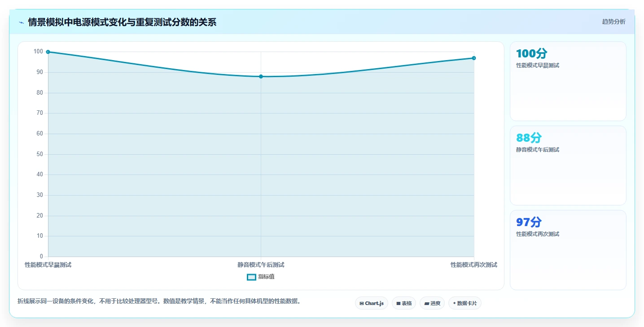This screenshot has width=644, height=327.
Task: Click the 指标值 legend label
Action: tap(266, 277)
